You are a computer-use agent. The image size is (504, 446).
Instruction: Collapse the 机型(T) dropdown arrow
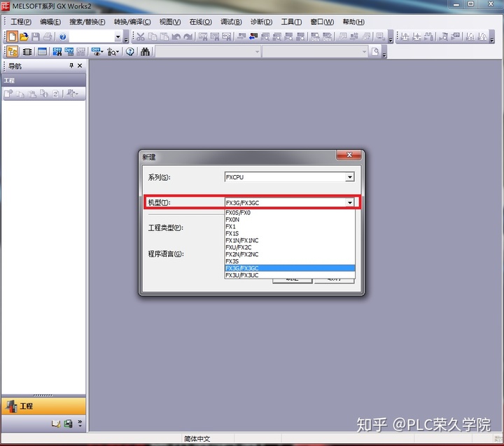click(350, 202)
